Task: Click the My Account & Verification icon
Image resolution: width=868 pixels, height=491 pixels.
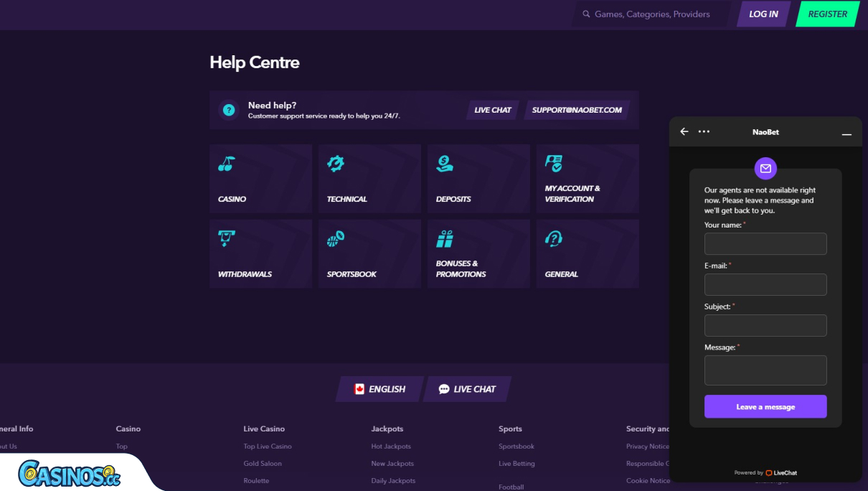Action: [554, 164]
